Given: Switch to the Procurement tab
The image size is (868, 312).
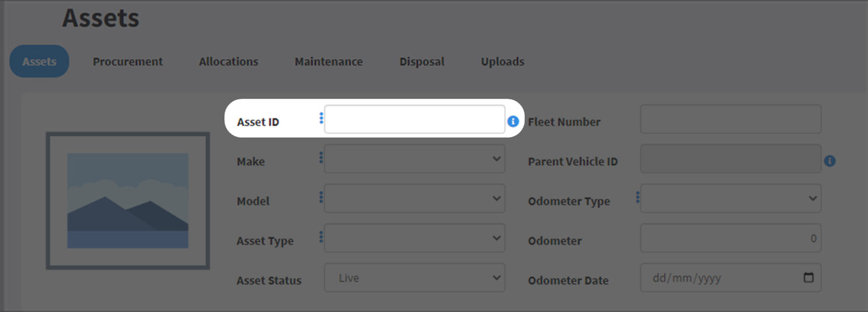Looking at the screenshot, I should click(x=127, y=61).
